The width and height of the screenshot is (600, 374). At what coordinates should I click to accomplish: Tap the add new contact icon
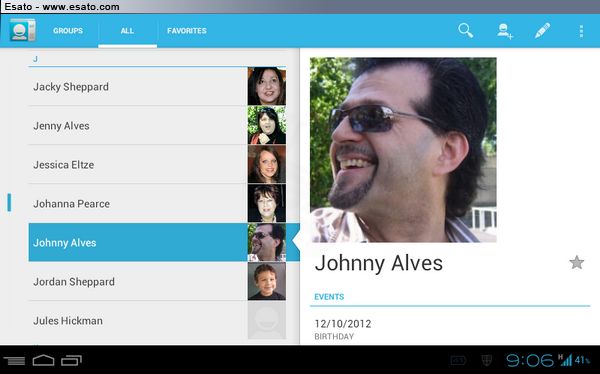point(505,31)
